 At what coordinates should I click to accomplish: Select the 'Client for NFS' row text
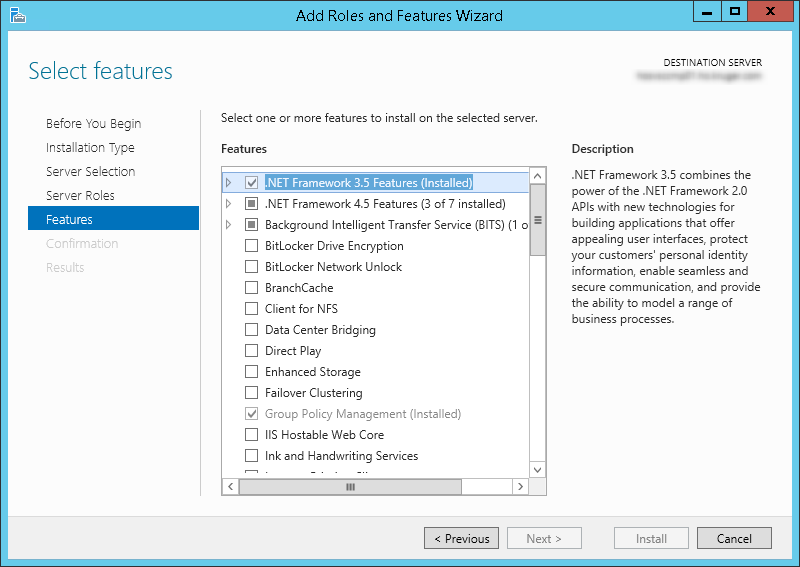[x=301, y=309]
